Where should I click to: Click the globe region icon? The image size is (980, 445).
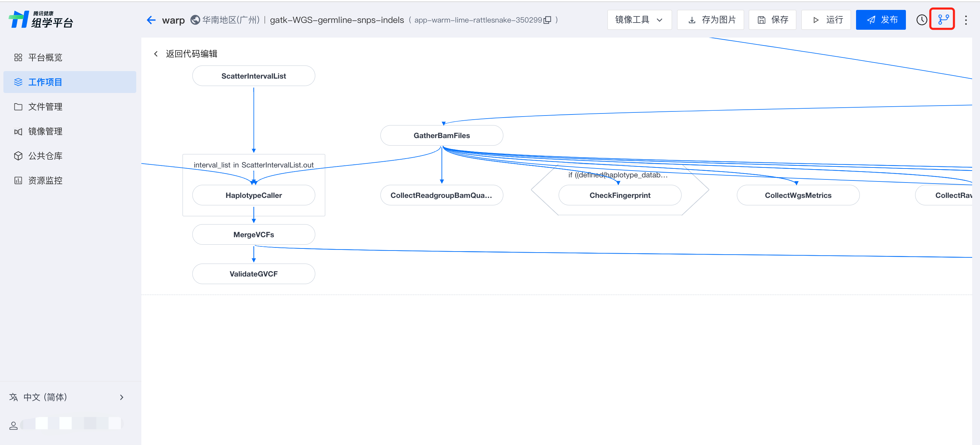[195, 20]
